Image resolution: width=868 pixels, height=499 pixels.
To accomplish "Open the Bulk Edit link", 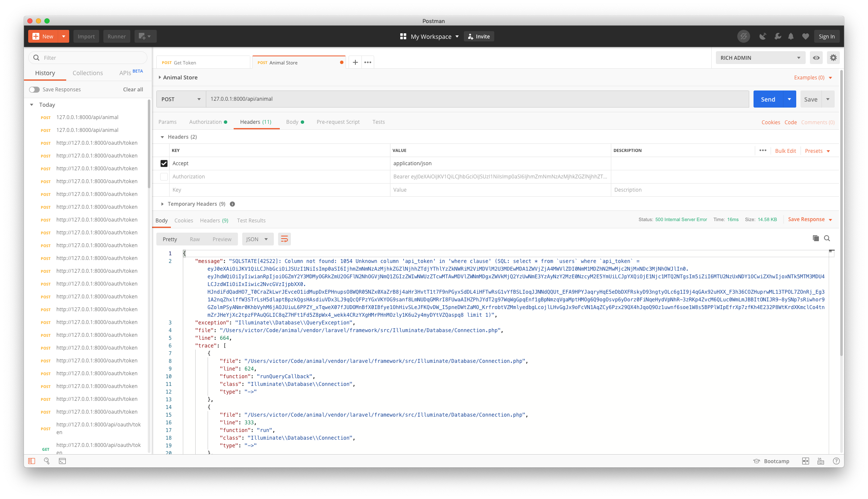I will point(786,151).
